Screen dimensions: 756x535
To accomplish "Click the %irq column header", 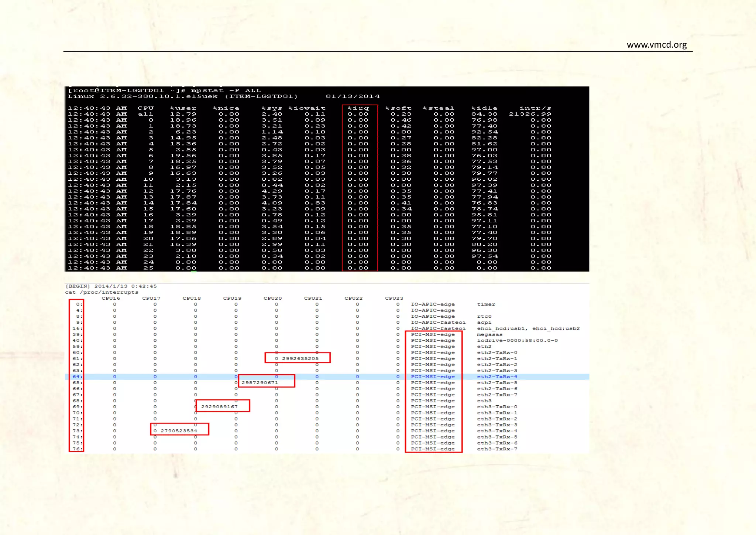I will [358, 108].
